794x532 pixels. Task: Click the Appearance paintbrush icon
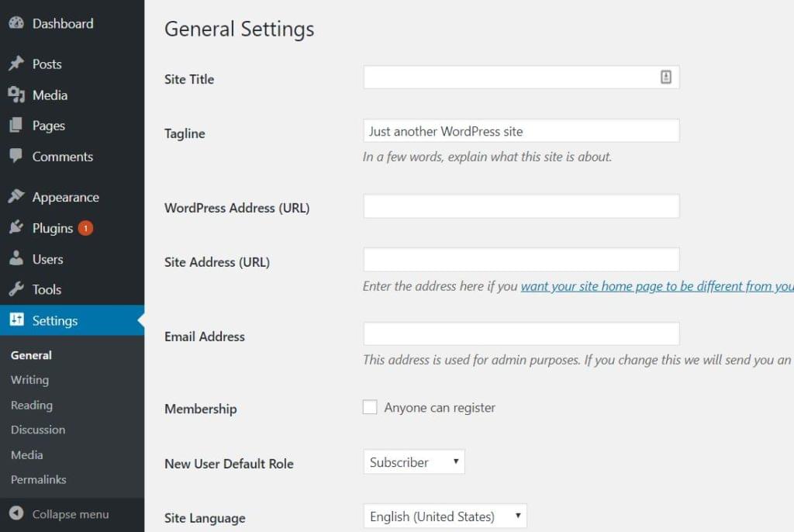coord(16,197)
